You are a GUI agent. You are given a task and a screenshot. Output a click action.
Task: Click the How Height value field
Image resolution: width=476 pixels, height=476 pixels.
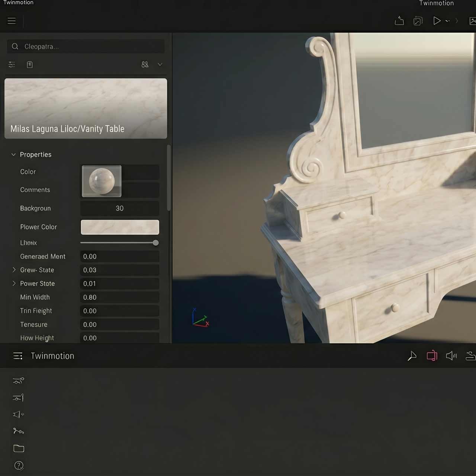pos(120,338)
